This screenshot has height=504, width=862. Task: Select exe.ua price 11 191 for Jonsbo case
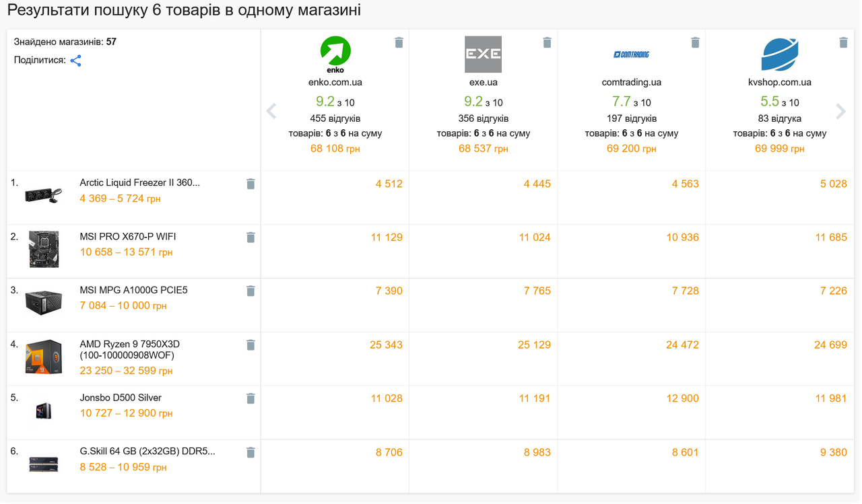click(535, 398)
